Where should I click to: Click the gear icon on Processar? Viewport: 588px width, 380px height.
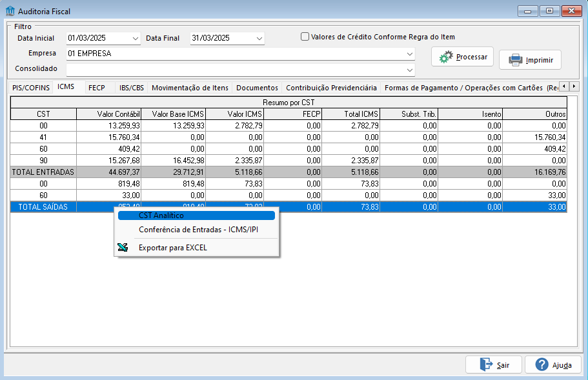point(446,57)
